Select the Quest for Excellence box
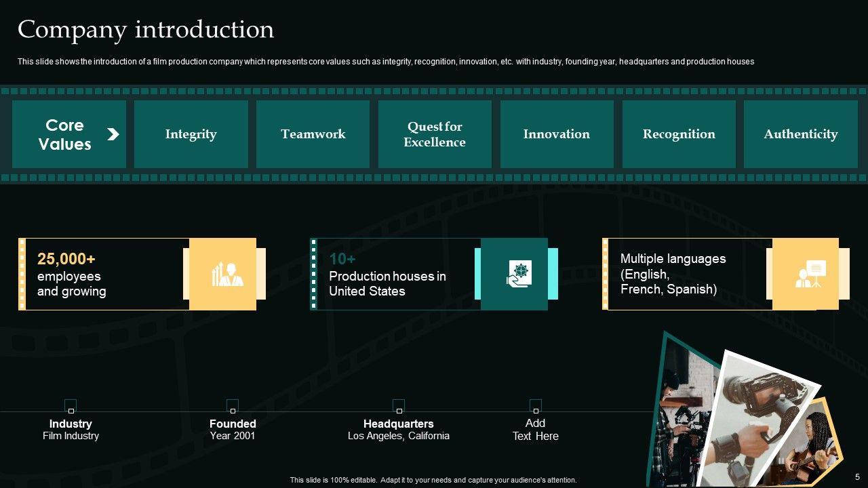 tap(435, 134)
